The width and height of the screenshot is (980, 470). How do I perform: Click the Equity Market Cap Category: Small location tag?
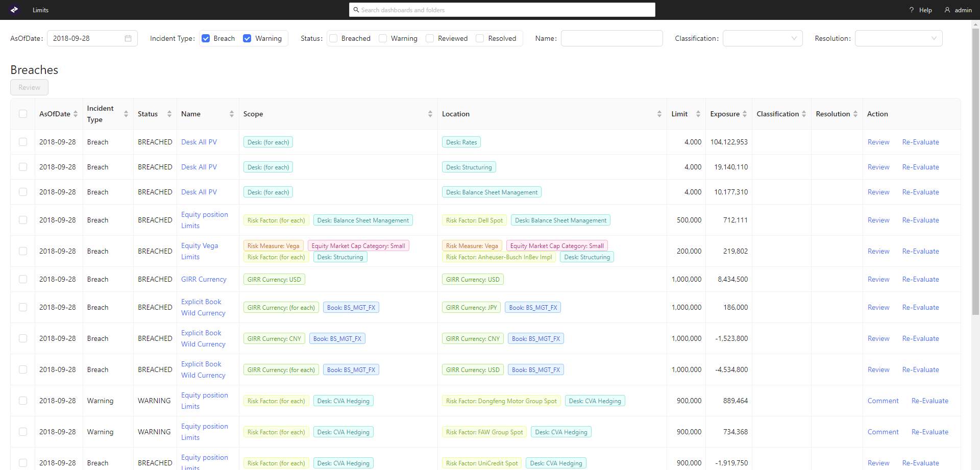(557, 245)
